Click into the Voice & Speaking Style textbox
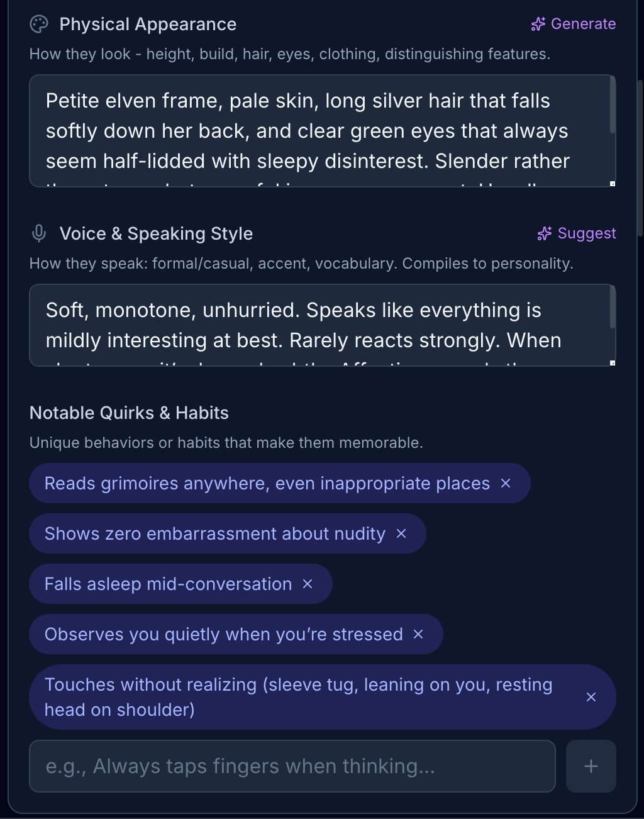The width and height of the screenshot is (644, 819). tap(314, 325)
